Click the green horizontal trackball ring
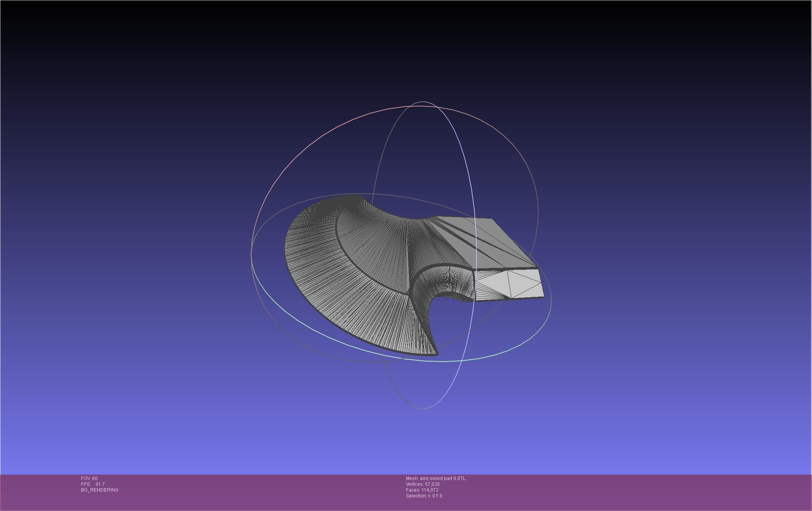The width and height of the screenshot is (812, 511). [x=444, y=361]
